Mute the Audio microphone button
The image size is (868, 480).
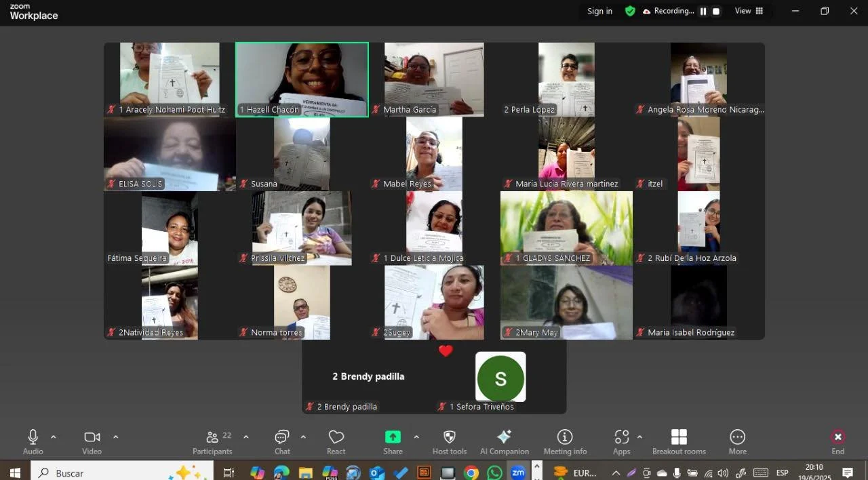coord(33,437)
